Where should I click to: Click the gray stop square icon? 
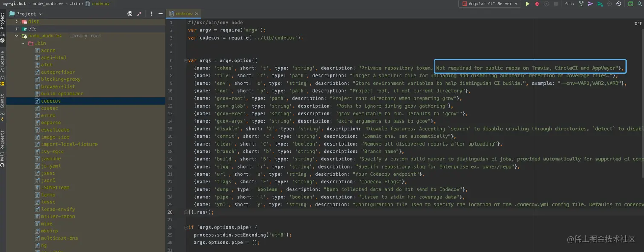556,3
